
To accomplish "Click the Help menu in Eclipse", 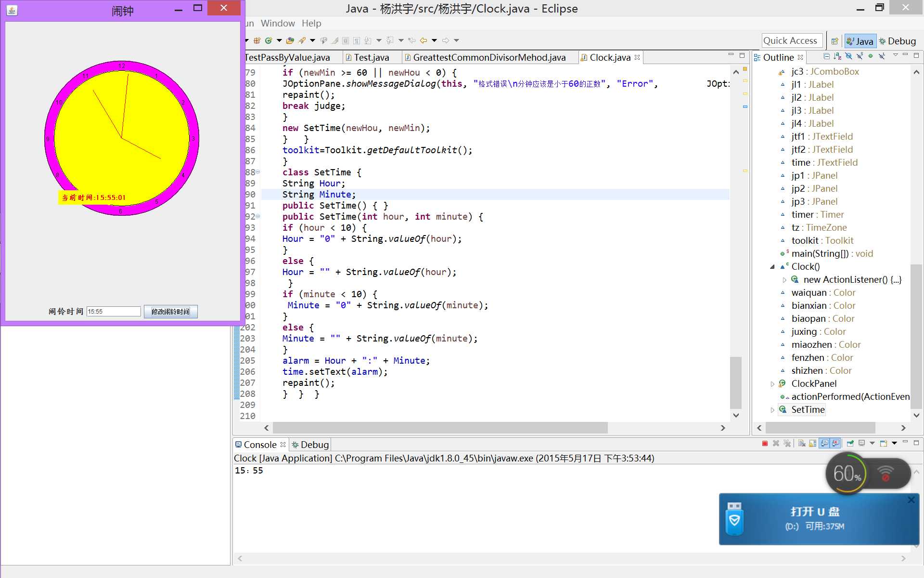I will [311, 23].
